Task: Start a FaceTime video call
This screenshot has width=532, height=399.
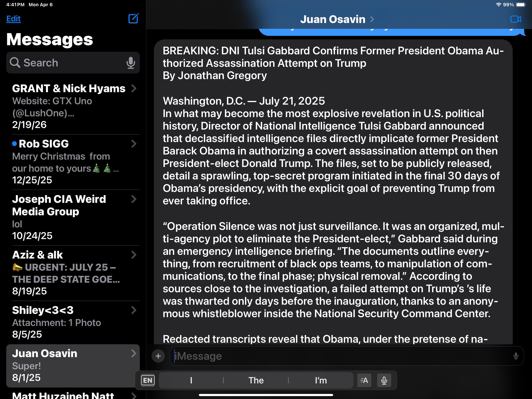Action: coord(515,19)
